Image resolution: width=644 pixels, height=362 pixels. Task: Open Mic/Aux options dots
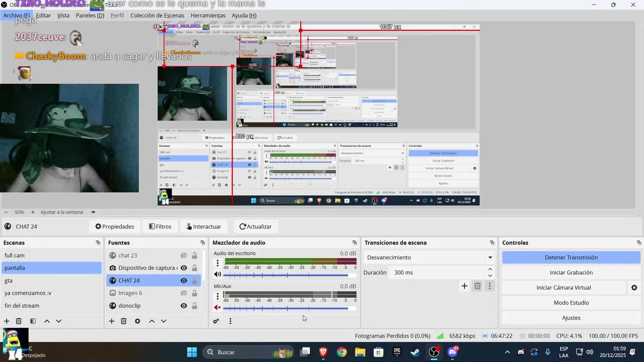[218, 296]
